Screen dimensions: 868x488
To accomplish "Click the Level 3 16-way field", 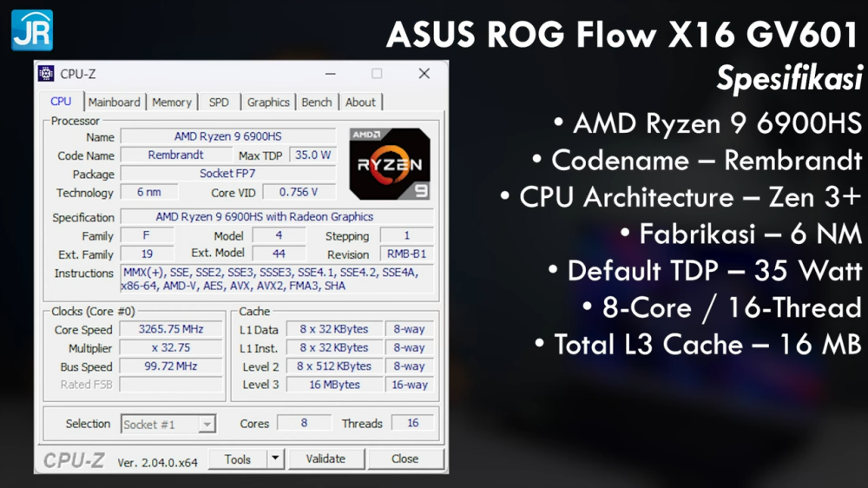I will (410, 385).
